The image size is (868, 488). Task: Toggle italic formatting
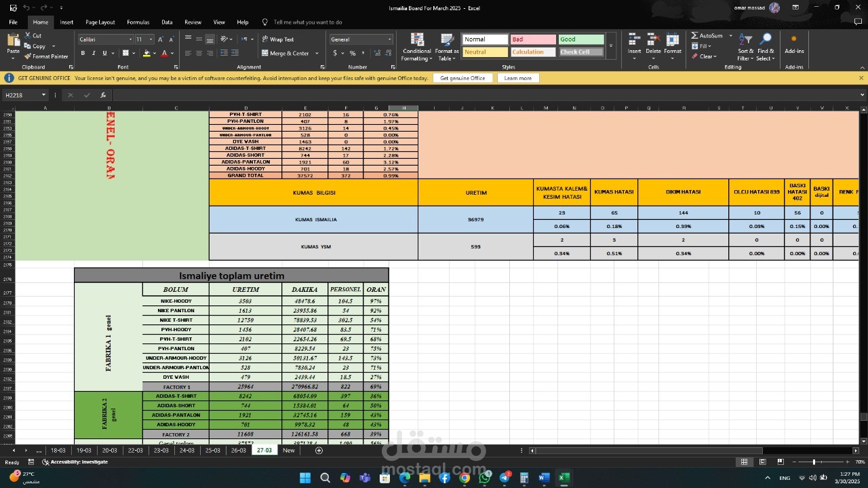coord(94,53)
